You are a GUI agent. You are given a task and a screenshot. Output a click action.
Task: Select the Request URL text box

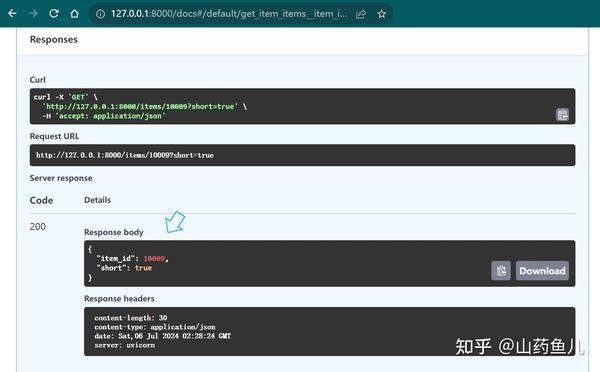(x=302, y=155)
